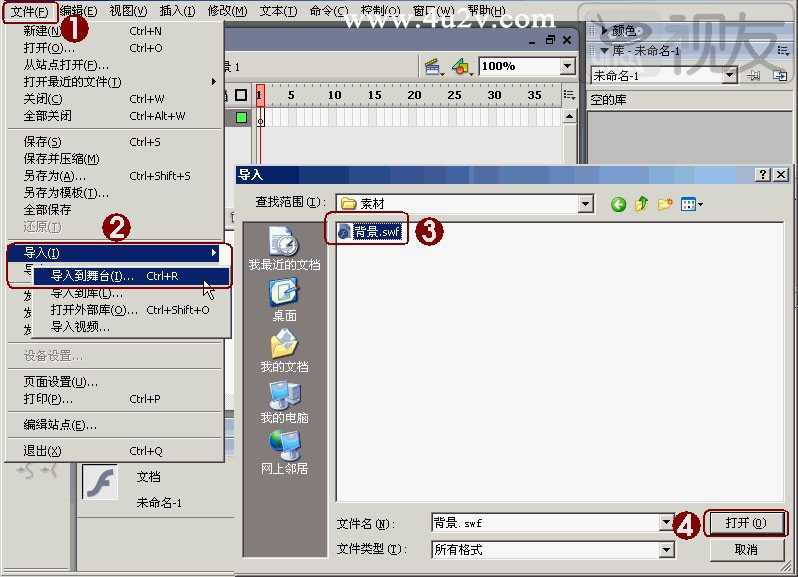Click the file name input field
This screenshot has height=577, width=798.
(x=546, y=523)
